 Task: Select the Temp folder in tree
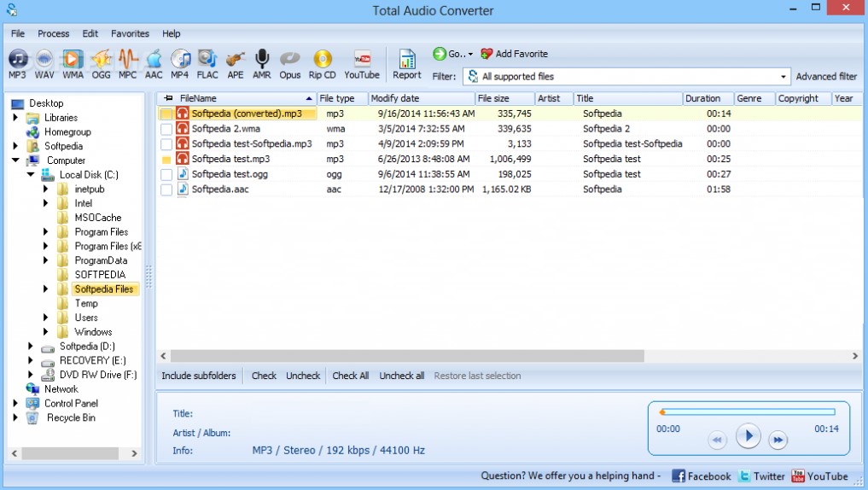tap(86, 303)
